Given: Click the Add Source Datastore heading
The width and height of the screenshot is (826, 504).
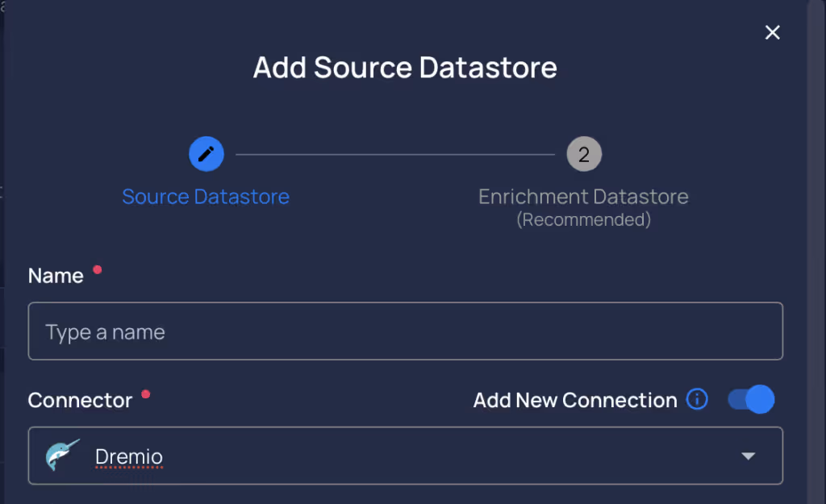Looking at the screenshot, I should [405, 67].
